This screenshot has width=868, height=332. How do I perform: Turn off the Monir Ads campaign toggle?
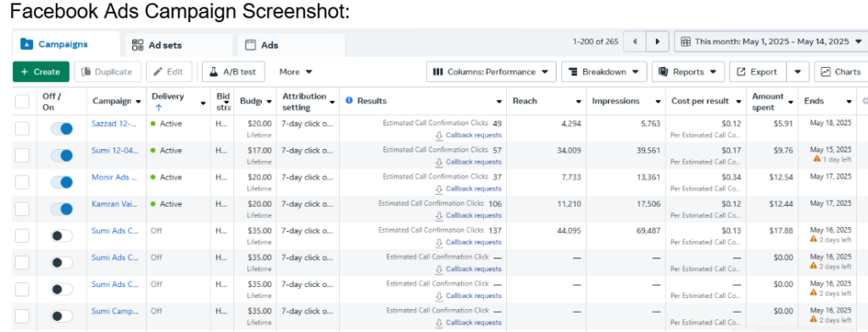click(61, 182)
